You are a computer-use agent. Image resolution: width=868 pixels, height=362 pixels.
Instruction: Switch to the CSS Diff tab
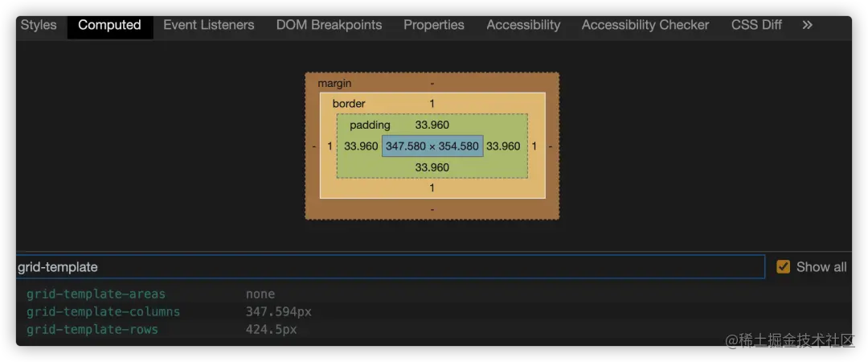click(x=757, y=25)
